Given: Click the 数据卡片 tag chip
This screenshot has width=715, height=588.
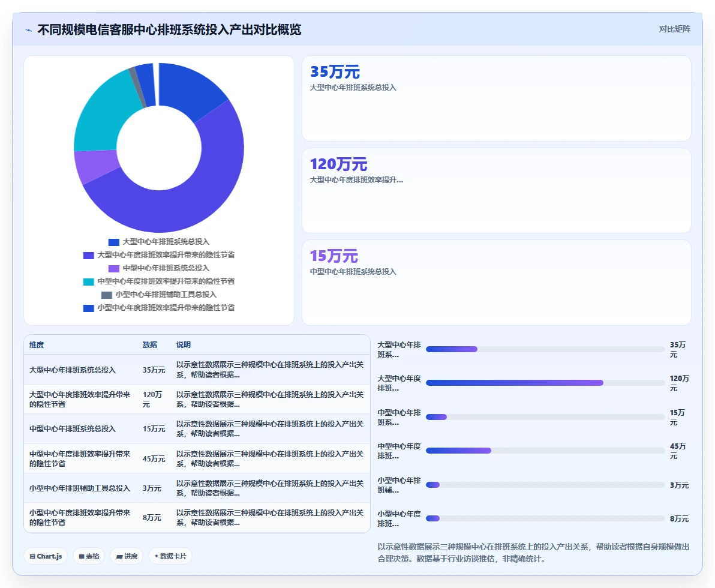Looking at the screenshot, I should coord(170,556).
